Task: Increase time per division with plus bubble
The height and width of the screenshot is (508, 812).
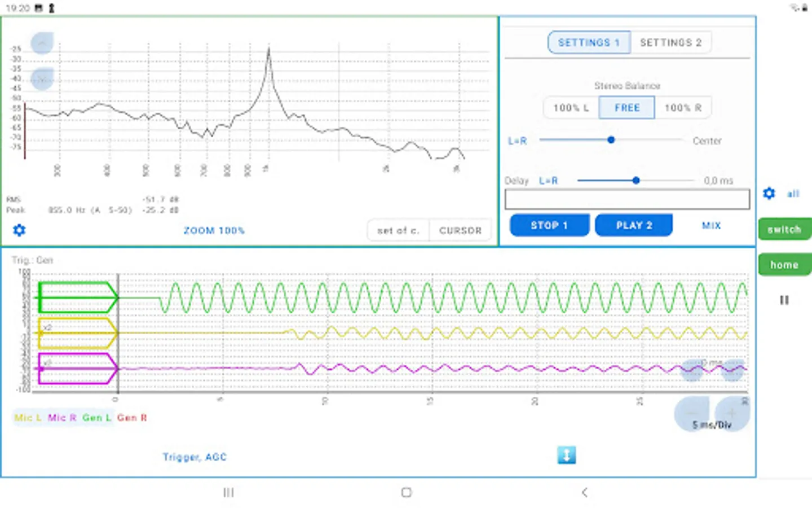Action: [732, 414]
